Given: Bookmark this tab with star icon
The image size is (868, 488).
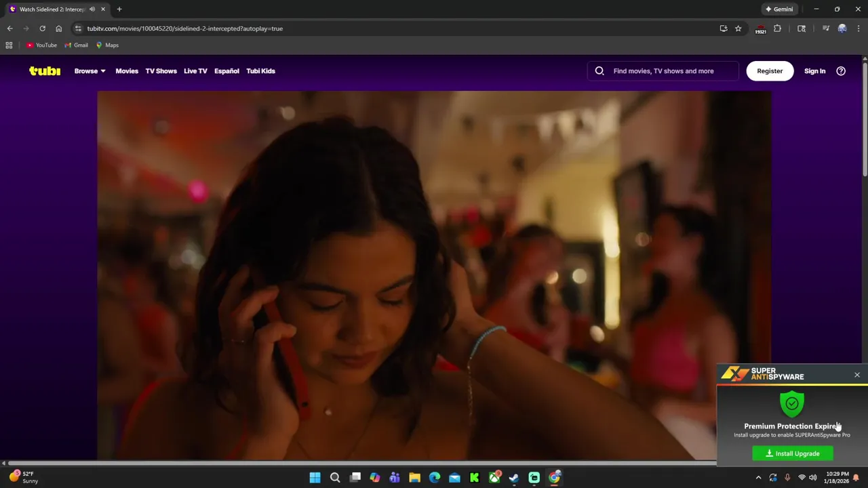Looking at the screenshot, I should [x=738, y=28].
